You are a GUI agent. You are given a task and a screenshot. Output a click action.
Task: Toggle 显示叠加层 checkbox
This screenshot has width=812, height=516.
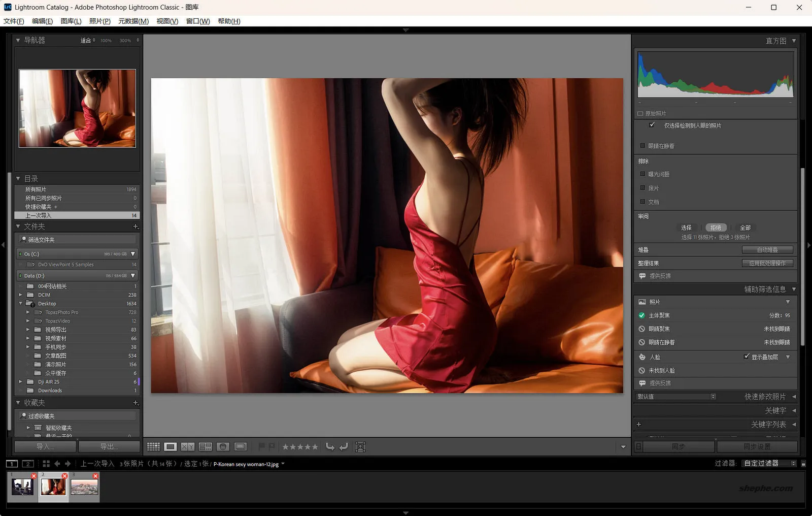point(747,357)
